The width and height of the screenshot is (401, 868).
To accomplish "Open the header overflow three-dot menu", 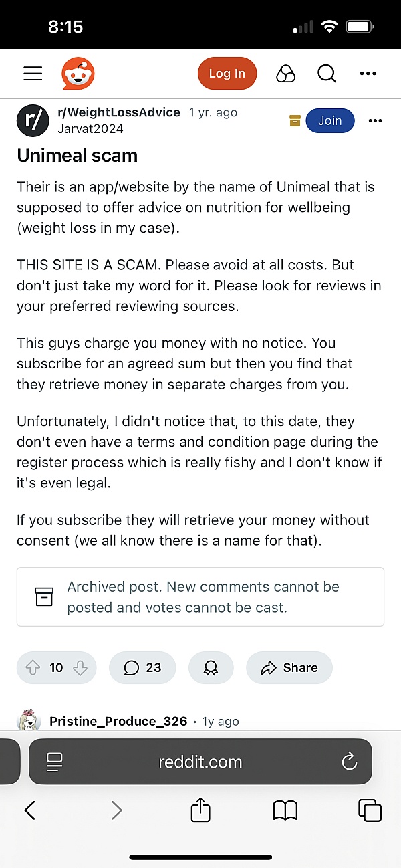I will click(x=368, y=74).
